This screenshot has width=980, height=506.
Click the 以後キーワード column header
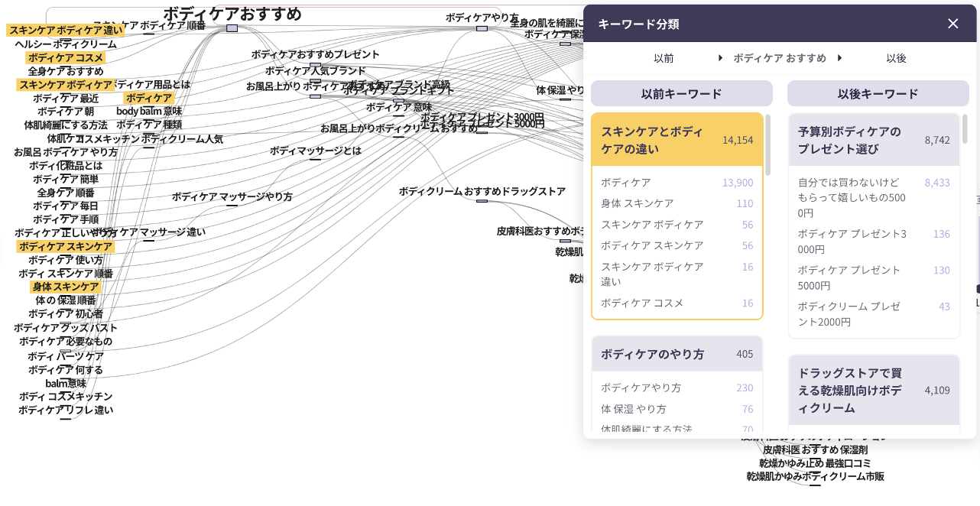click(x=878, y=94)
